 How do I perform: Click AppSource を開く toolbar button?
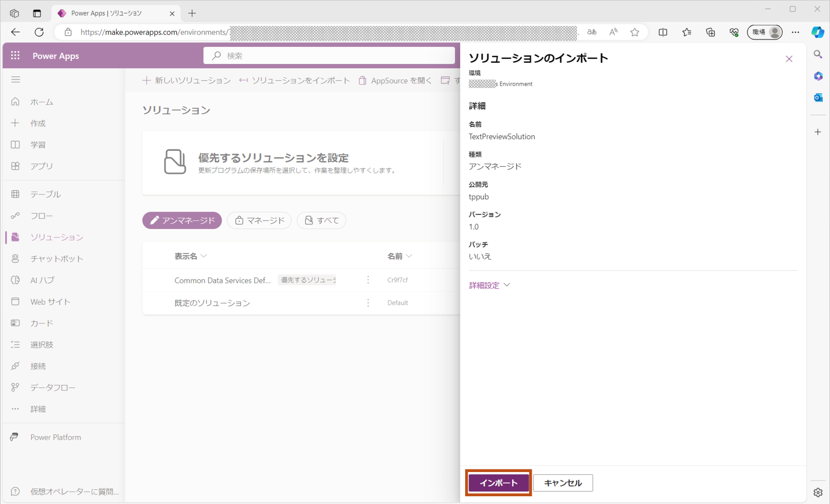pyautogui.click(x=395, y=80)
